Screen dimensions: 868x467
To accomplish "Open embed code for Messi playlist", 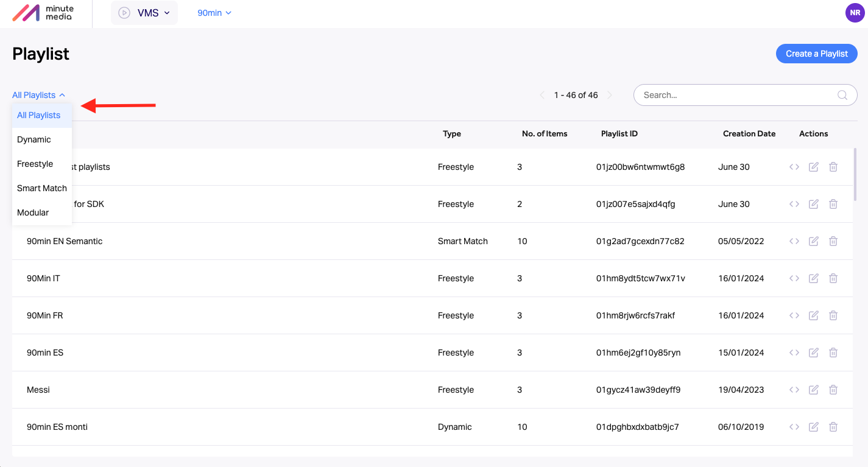I will pos(794,390).
